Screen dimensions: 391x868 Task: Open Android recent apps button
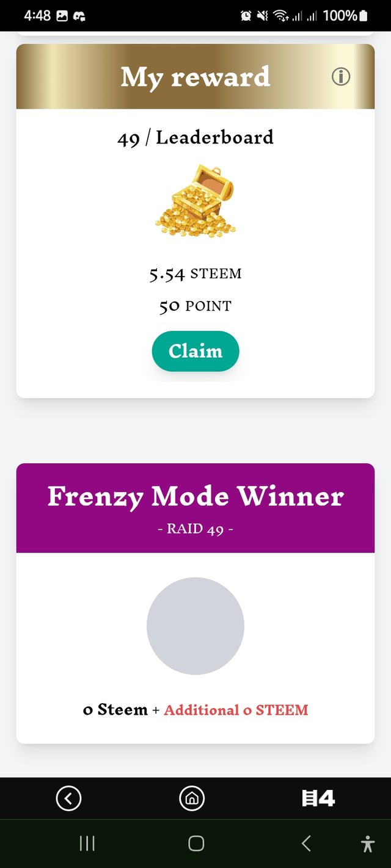tap(87, 844)
